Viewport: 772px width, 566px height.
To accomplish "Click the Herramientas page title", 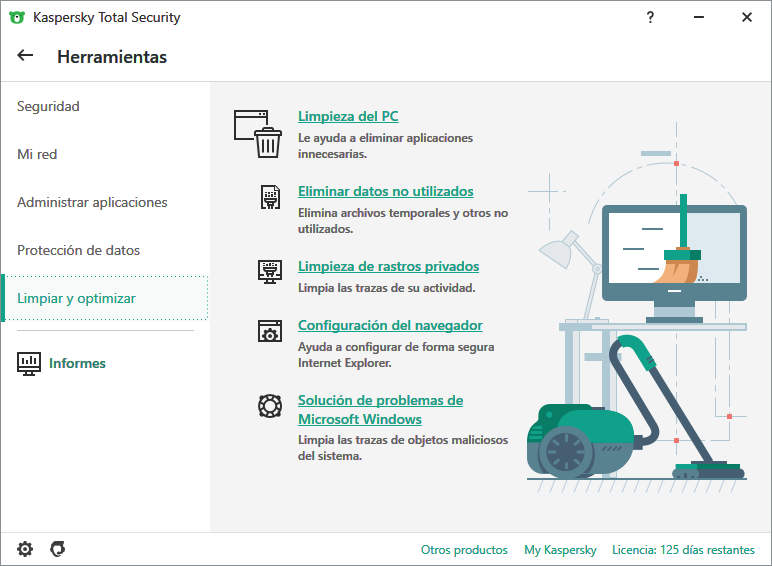I will click(112, 57).
